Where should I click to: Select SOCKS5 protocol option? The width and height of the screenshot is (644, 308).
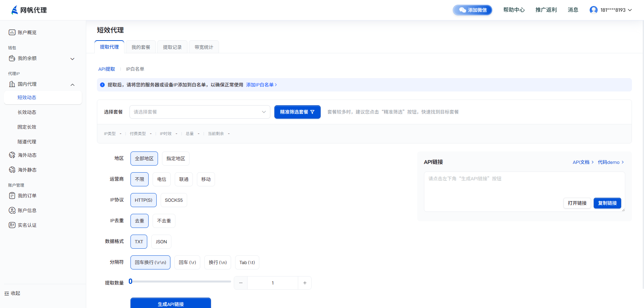tap(174, 200)
